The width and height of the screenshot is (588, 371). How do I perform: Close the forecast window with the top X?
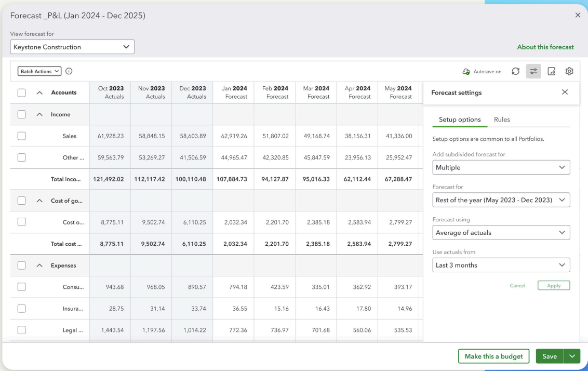578,16
